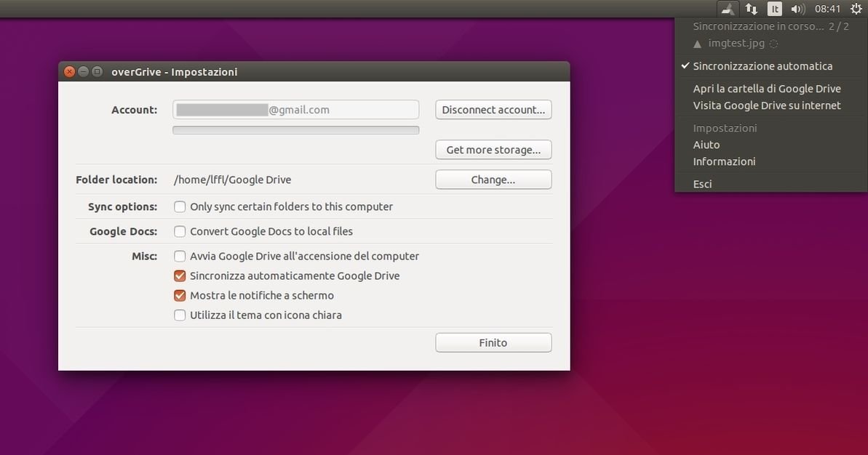Open the system gear session menu
The height and width of the screenshot is (455, 868).
point(856,9)
